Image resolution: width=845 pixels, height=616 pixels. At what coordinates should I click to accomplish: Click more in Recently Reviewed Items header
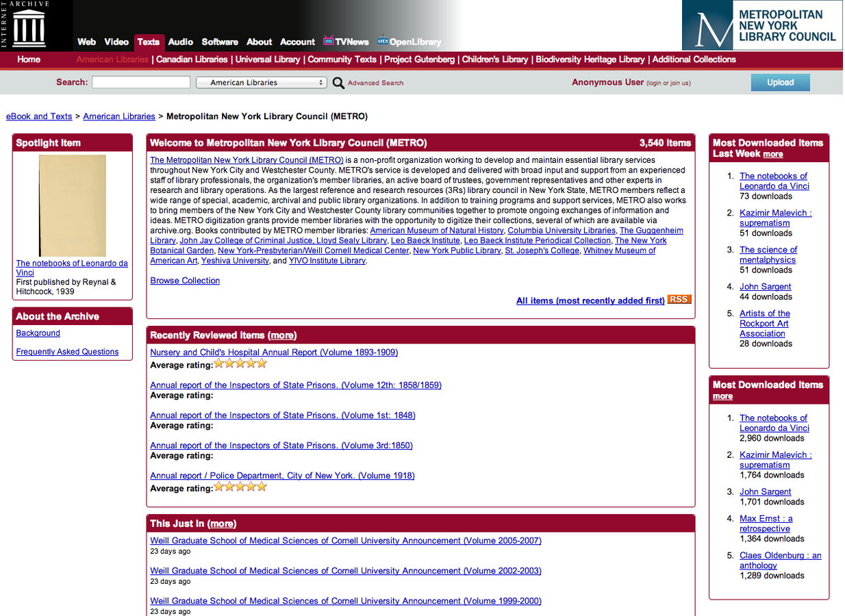tap(283, 335)
